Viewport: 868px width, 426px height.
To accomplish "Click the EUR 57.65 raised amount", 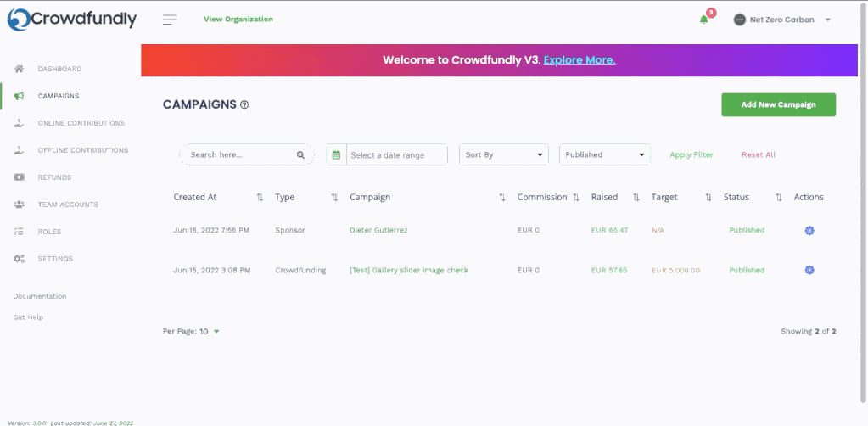I will pyautogui.click(x=609, y=271).
